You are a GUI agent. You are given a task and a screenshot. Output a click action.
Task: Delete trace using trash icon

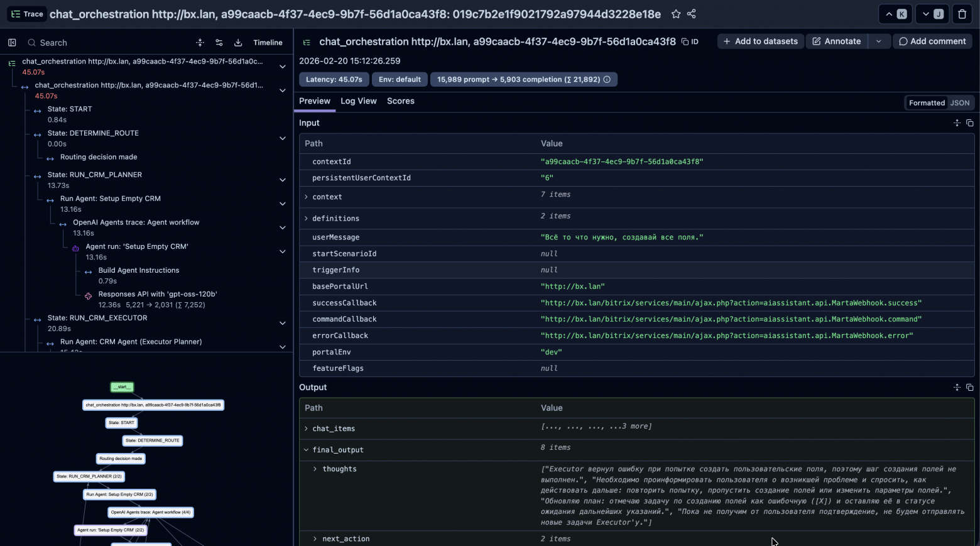(x=962, y=14)
